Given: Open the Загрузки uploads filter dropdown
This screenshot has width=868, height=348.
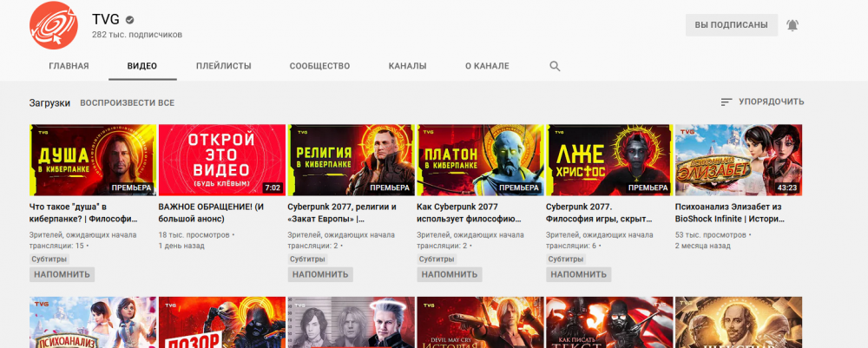Looking at the screenshot, I should click(x=49, y=102).
